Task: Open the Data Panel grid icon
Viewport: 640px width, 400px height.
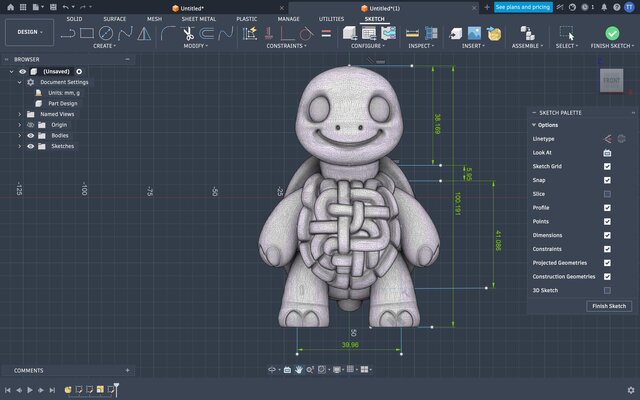Action: coord(23,7)
